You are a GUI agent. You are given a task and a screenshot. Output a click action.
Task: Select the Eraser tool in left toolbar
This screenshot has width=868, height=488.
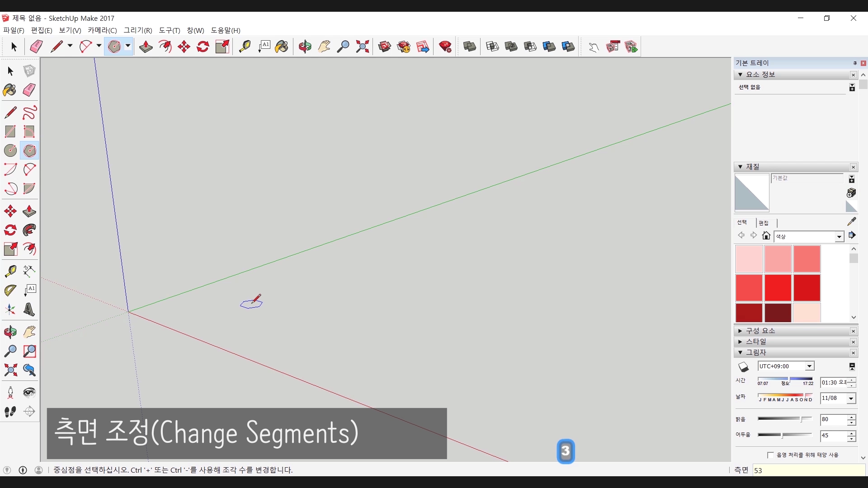click(x=29, y=90)
